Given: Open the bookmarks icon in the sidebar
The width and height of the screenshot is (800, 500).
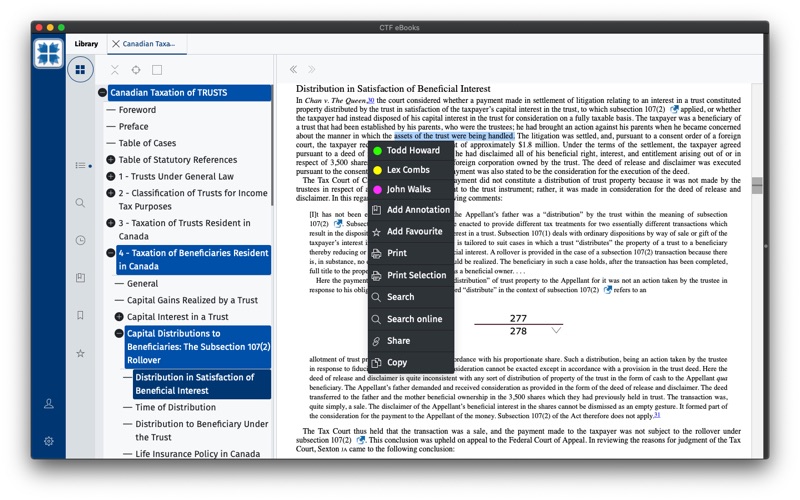Looking at the screenshot, I should [x=80, y=315].
